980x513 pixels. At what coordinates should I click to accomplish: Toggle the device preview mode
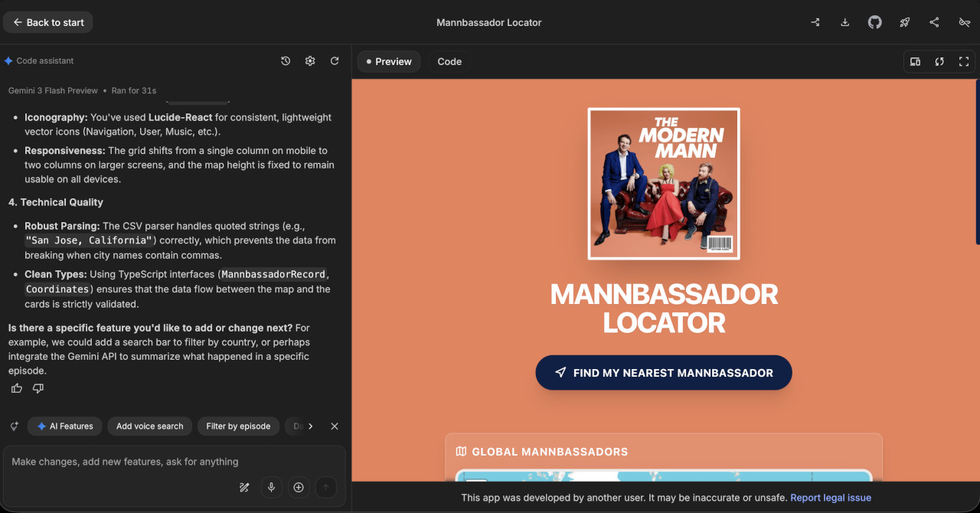(x=915, y=61)
